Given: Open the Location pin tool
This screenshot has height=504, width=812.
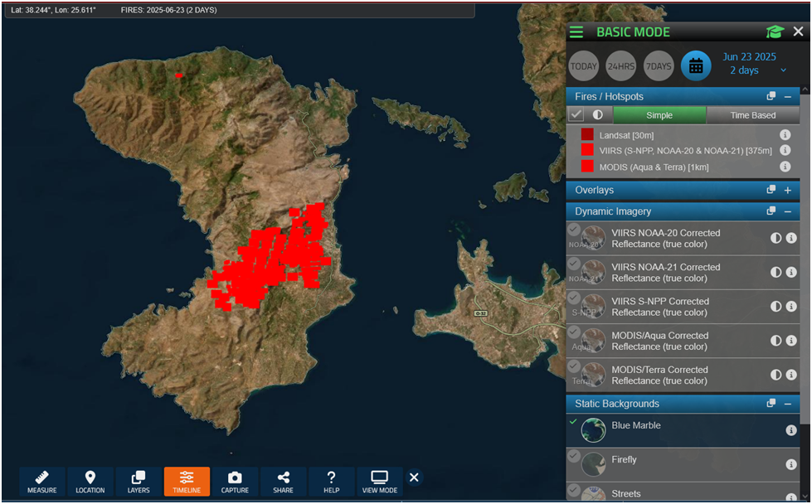Looking at the screenshot, I should pyautogui.click(x=90, y=481).
